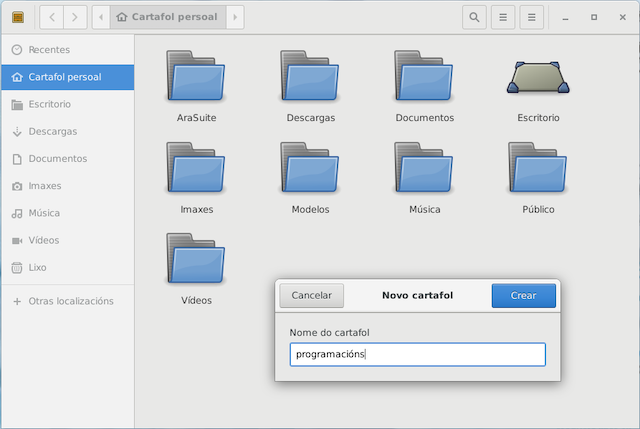The height and width of the screenshot is (429, 640).
Task: Click the Nome do cartafol text field
Action: click(x=417, y=354)
